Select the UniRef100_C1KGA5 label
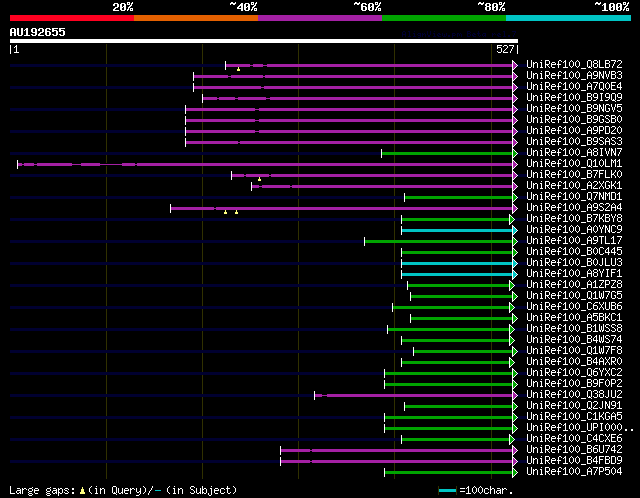 pos(574,417)
